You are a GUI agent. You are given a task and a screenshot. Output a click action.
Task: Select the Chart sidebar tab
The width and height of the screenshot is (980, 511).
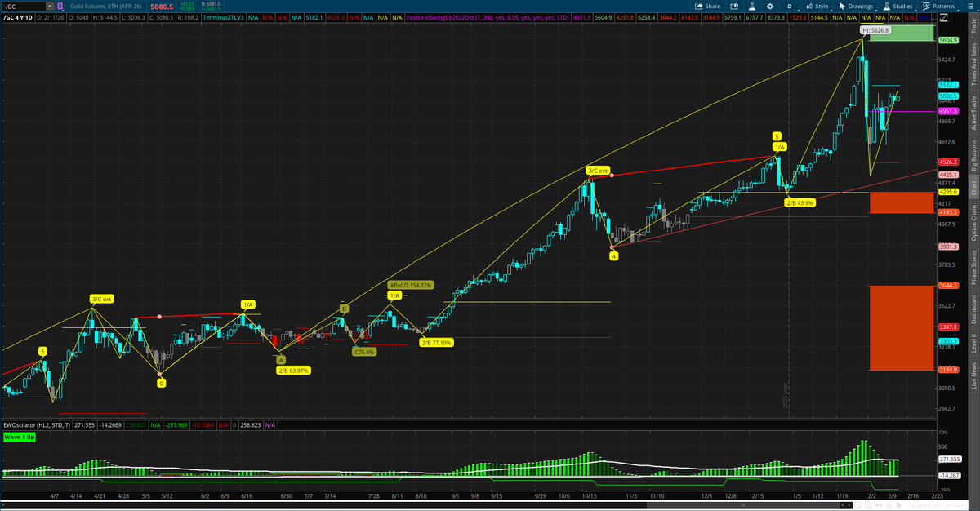point(973,188)
